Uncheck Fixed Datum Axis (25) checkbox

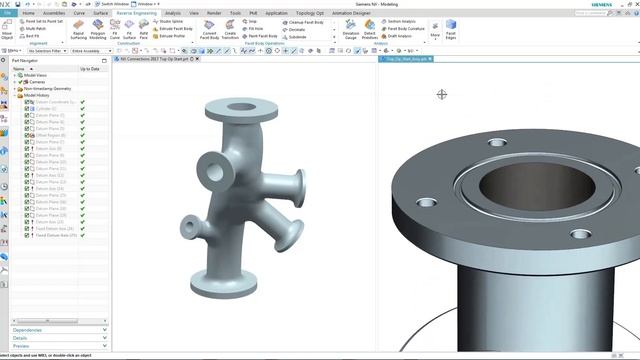click(x=27, y=236)
